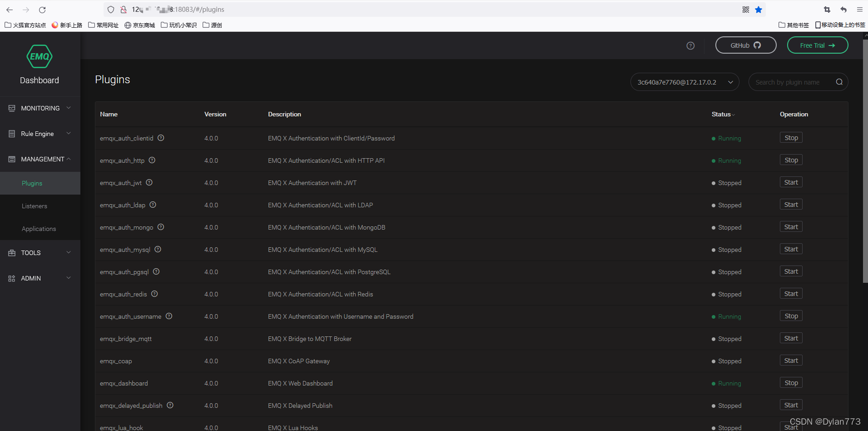
Task: Open 新手上路 bookmark
Action: click(x=67, y=25)
